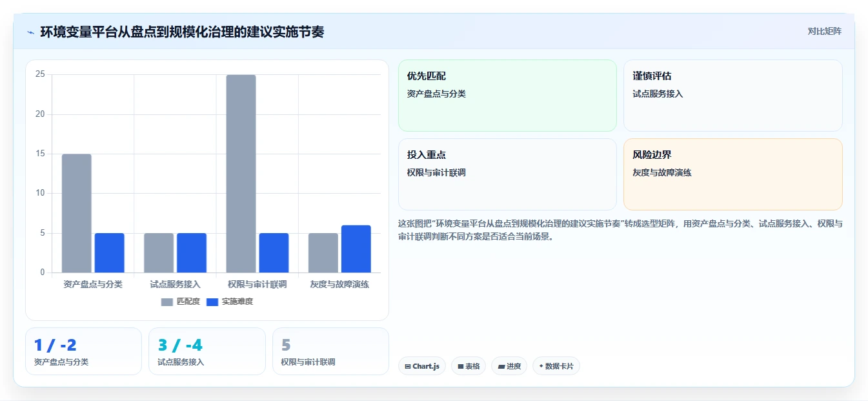Click the gray 匹配度 bar for 试点服务接入

click(x=159, y=252)
